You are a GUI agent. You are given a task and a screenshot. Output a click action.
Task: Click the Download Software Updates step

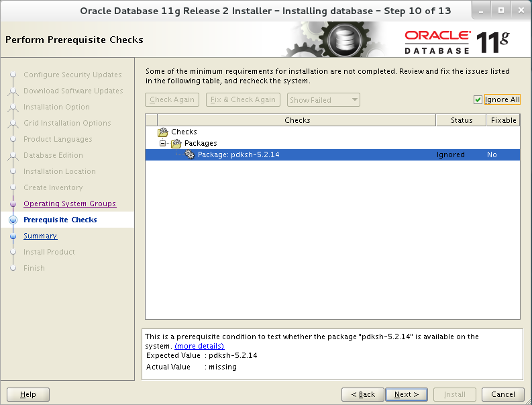[x=73, y=91]
